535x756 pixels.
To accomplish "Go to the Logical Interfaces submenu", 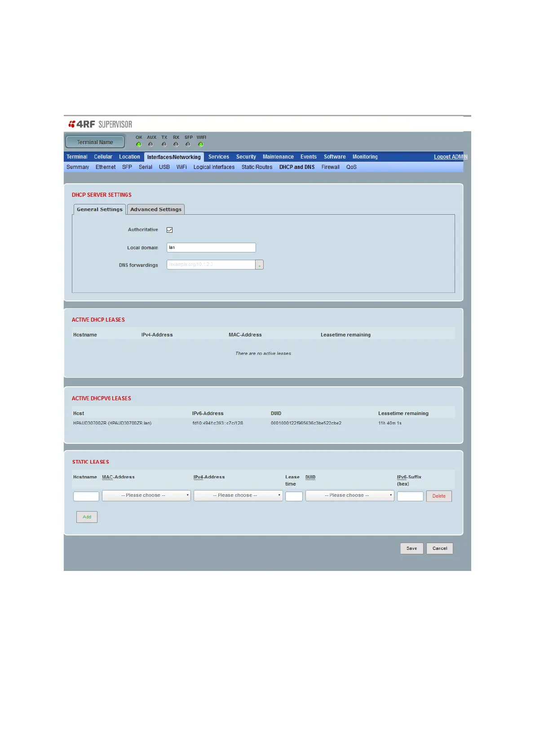I will [214, 167].
